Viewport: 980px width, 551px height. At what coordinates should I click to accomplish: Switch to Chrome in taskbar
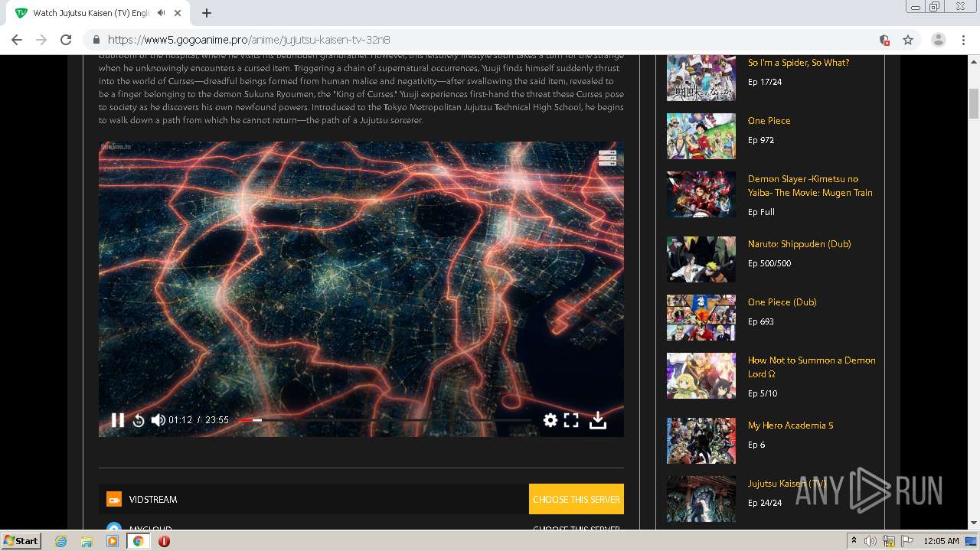139,541
